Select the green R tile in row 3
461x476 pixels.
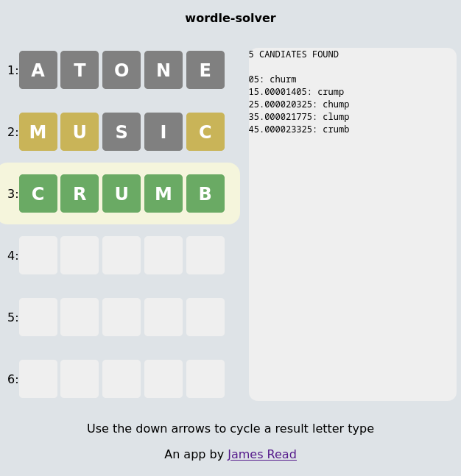click(x=80, y=193)
